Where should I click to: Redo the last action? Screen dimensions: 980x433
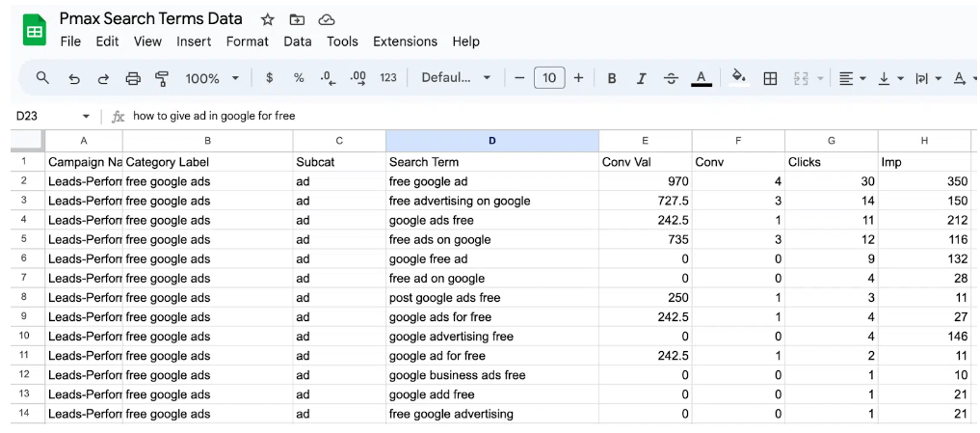[104, 78]
